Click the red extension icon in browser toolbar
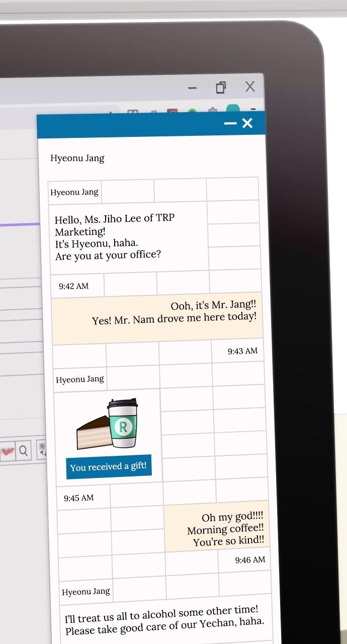347x644 pixels. point(172,112)
